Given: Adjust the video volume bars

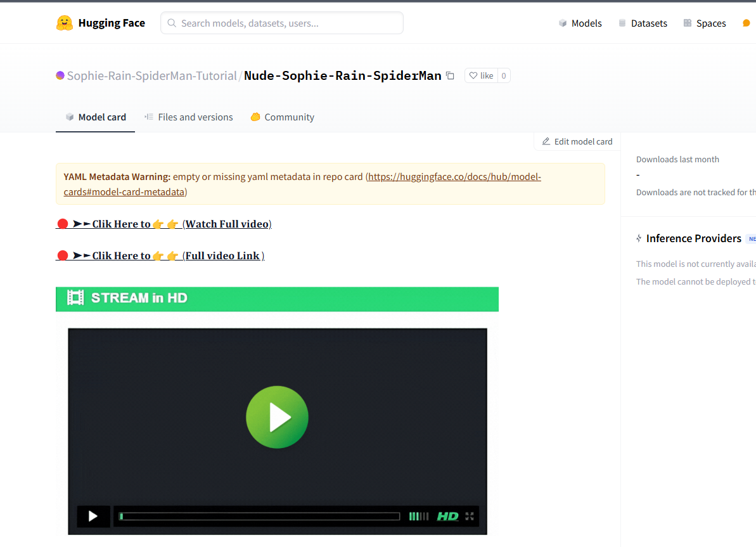Looking at the screenshot, I should pyautogui.click(x=418, y=517).
